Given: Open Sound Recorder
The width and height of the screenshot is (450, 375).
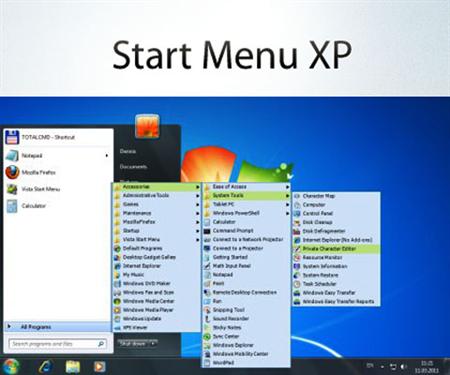Looking at the screenshot, I should (247, 319).
